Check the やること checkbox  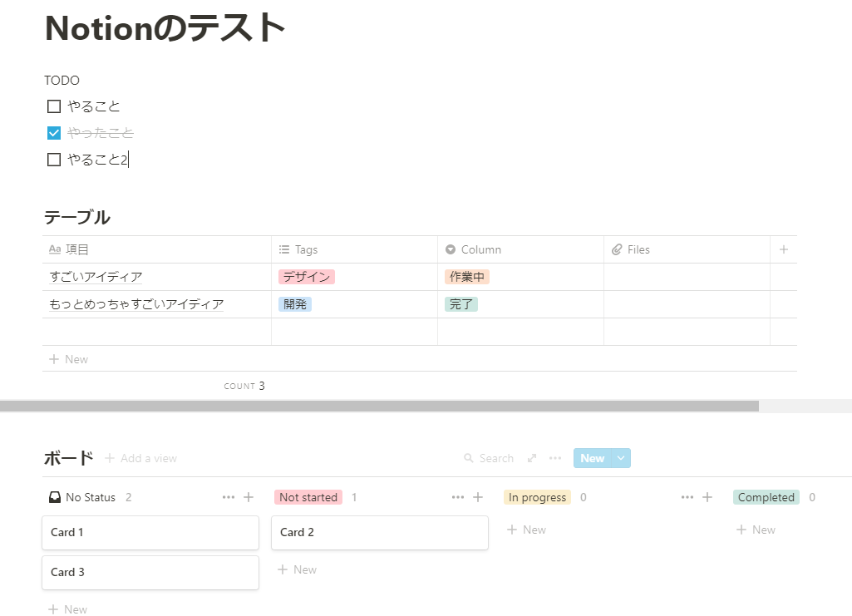pyautogui.click(x=54, y=106)
